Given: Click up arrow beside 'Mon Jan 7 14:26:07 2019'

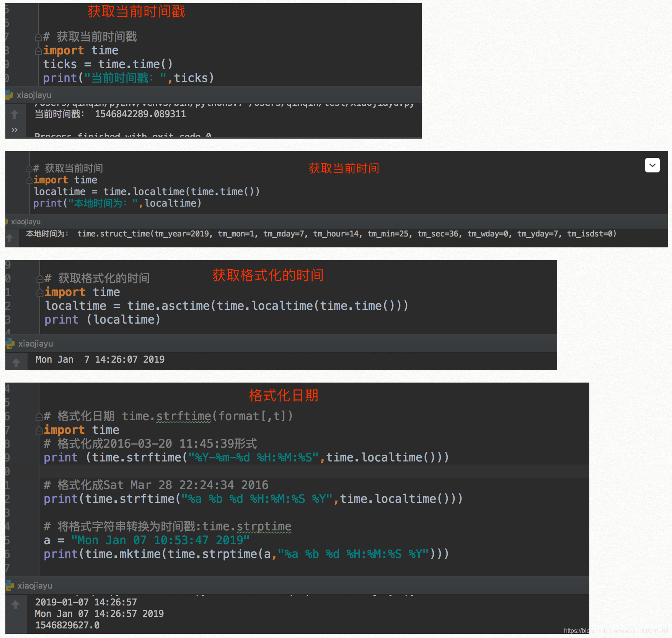Looking at the screenshot, I should coord(16,362).
